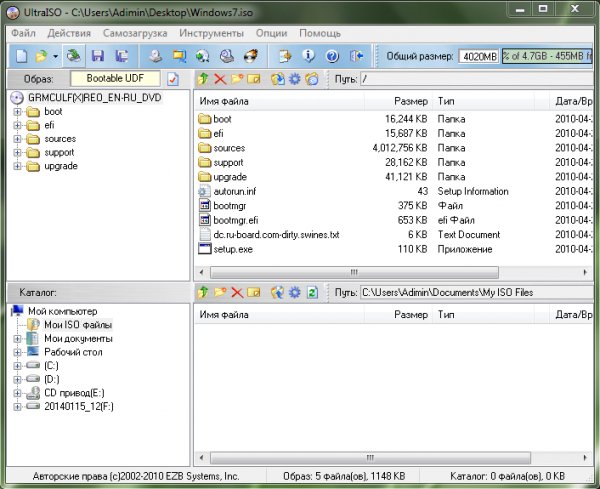Click the Save As toolbar icon

tap(122, 56)
